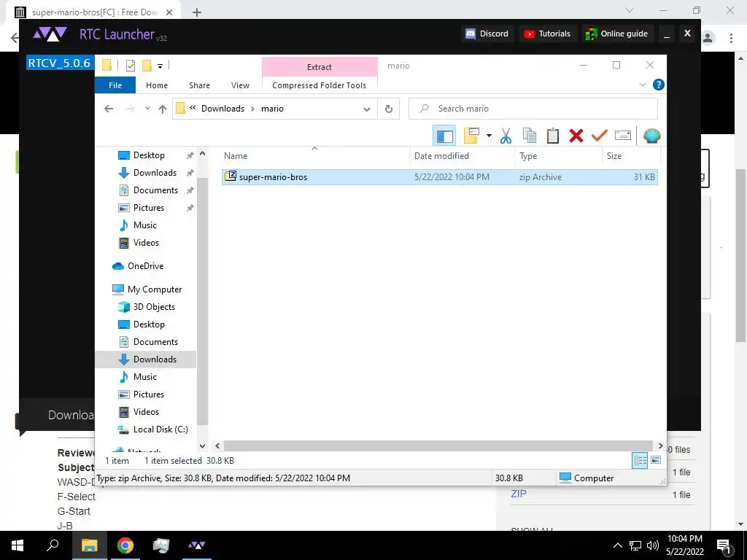Select pinned Documents in Quick access
This screenshot has height=560, width=747.
(155, 190)
